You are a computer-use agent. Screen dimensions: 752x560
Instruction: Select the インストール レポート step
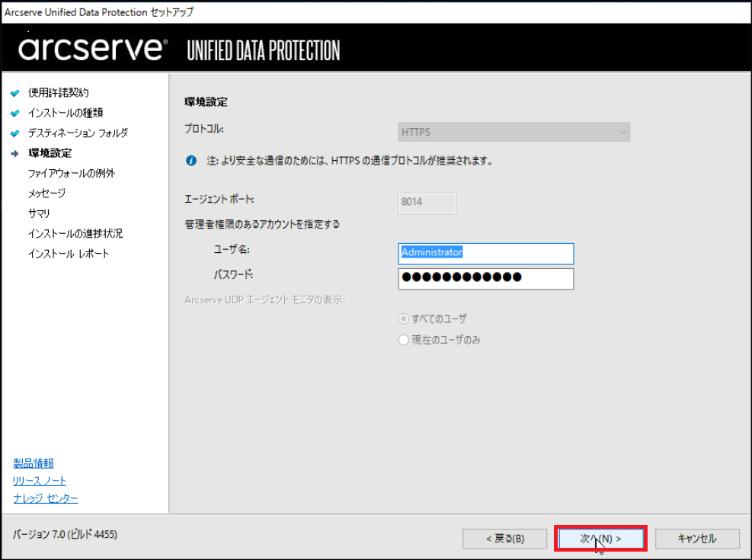tap(69, 254)
